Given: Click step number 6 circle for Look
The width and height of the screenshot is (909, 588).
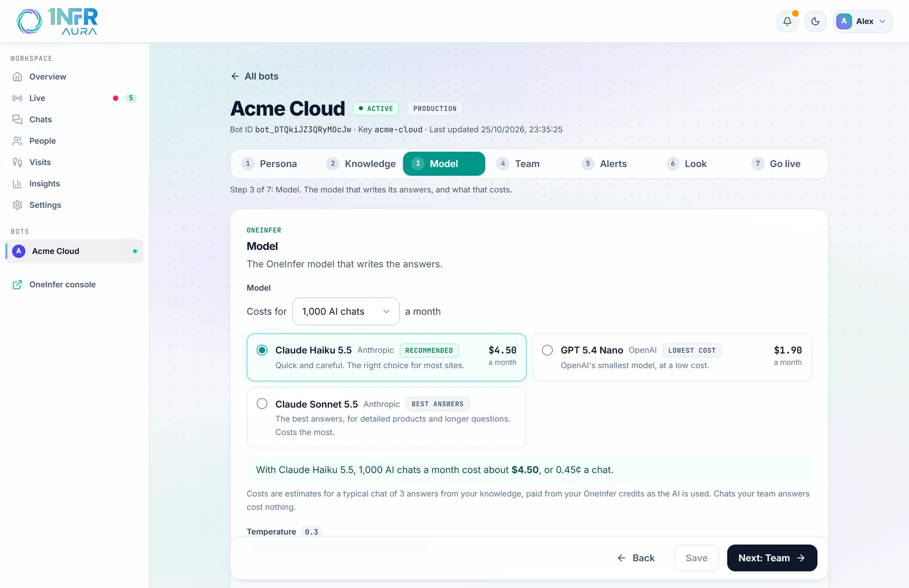Looking at the screenshot, I should tap(673, 164).
